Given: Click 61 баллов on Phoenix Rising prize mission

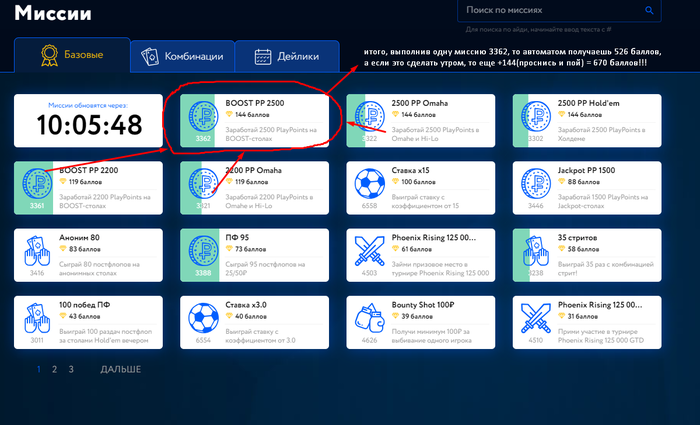Looking at the screenshot, I should [x=416, y=249].
